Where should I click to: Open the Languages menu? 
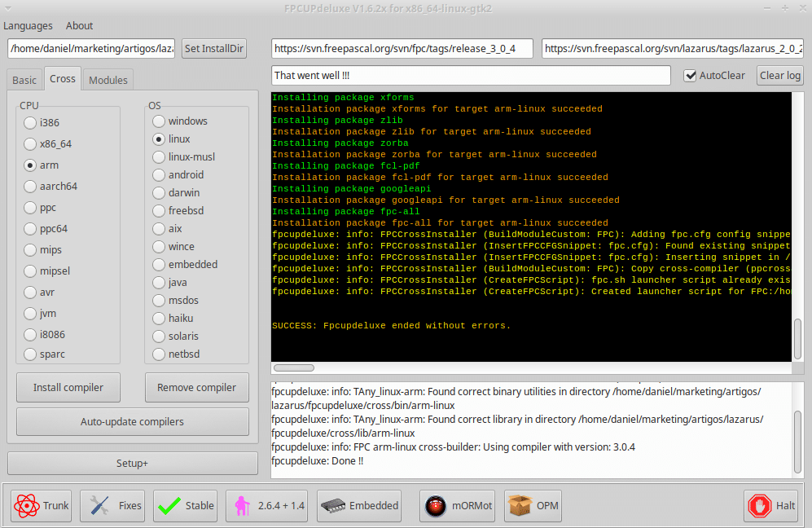tap(28, 26)
